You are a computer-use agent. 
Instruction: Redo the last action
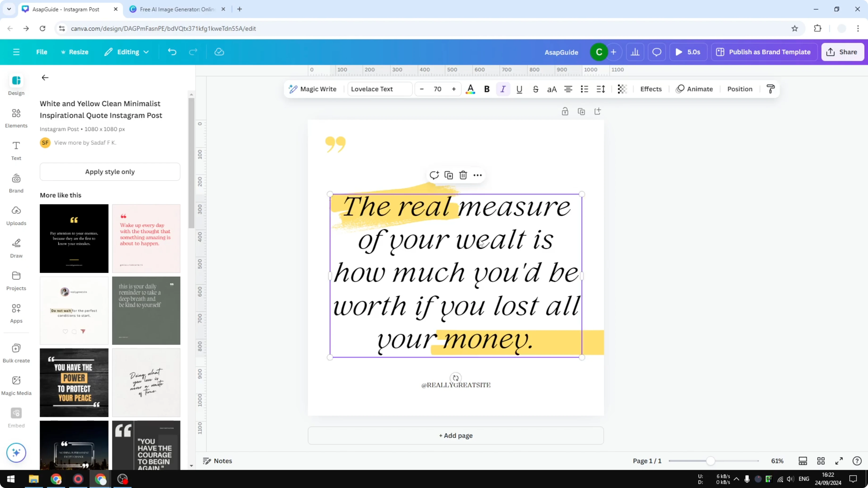point(193,52)
